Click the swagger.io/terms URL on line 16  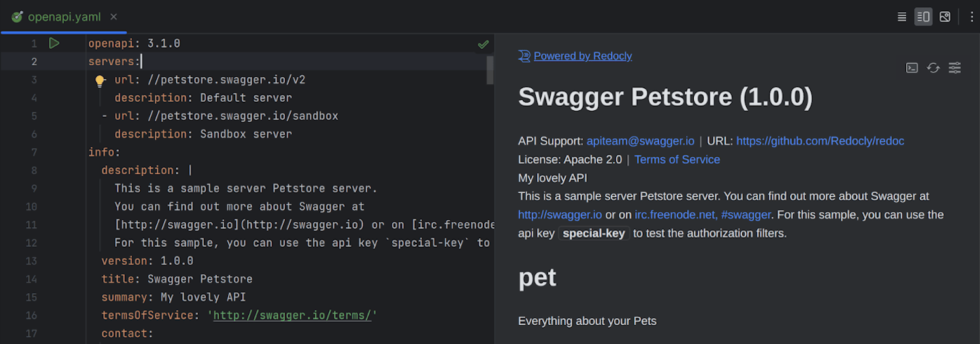292,315
